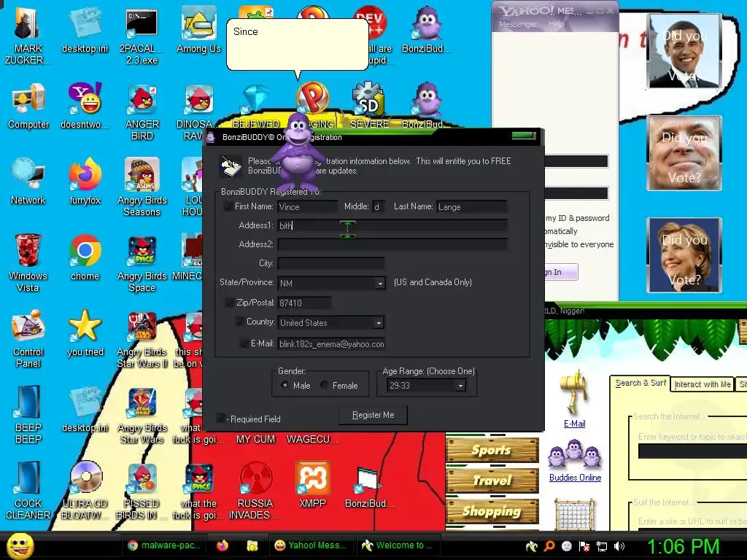The width and height of the screenshot is (747, 560).
Task: Open the PISSED BIRDS IN... desktop icon
Action: tap(142, 491)
